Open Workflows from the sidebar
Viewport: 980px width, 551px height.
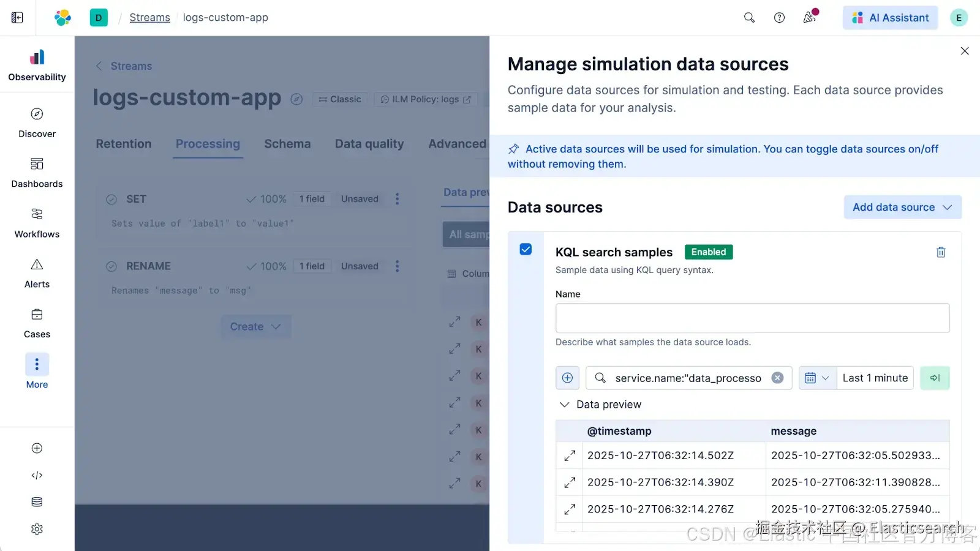pyautogui.click(x=37, y=223)
